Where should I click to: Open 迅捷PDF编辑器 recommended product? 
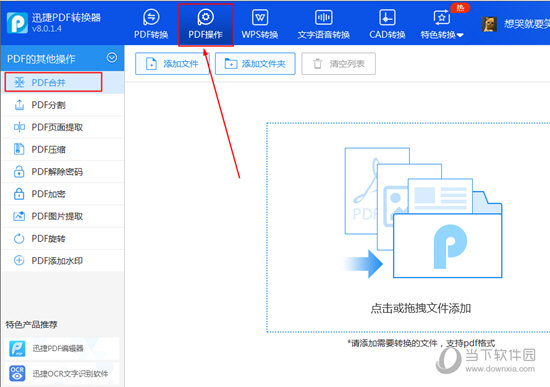pos(62,348)
